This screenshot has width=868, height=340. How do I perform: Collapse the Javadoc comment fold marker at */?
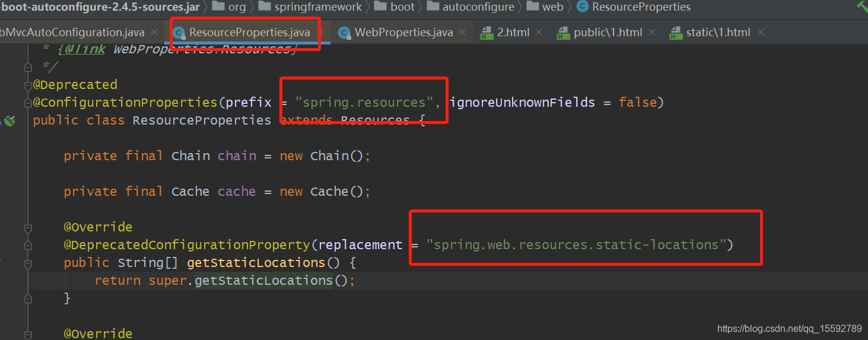[x=28, y=67]
